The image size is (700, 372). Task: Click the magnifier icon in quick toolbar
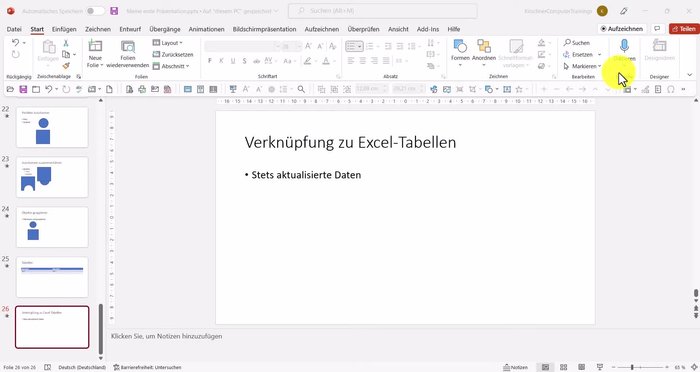301,89
